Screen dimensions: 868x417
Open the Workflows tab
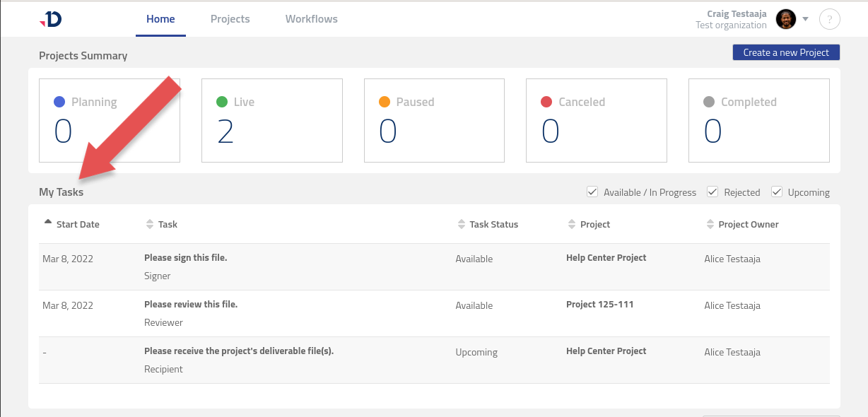[x=311, y=19]
